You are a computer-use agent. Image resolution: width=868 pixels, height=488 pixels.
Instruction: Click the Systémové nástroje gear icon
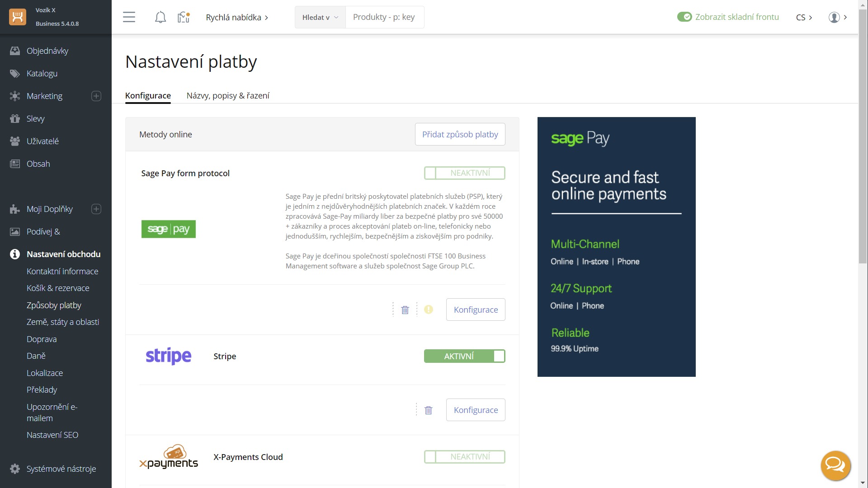pos(15,469)
